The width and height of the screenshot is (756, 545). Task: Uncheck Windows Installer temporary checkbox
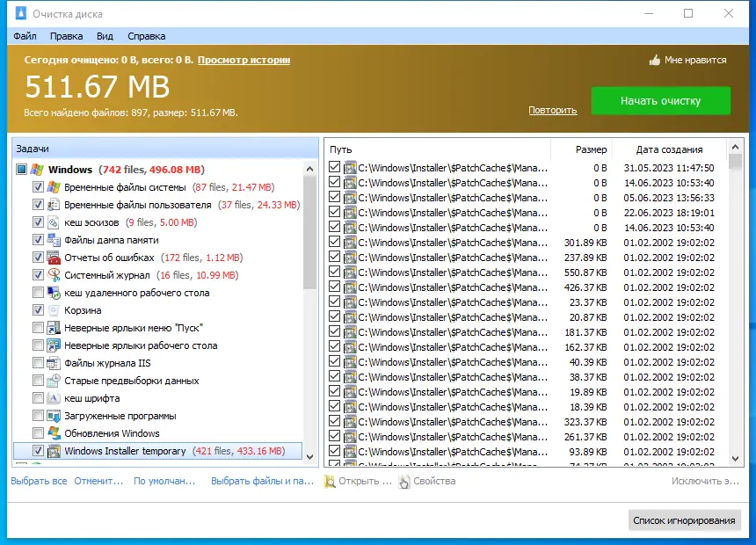(x=38, y=451)
